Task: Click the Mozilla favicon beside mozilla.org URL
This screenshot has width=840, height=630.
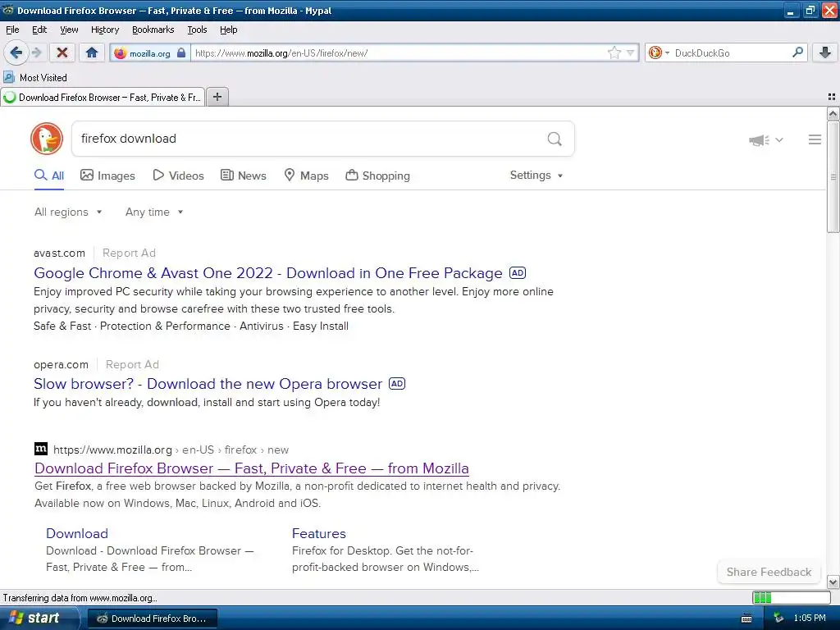Action: coord(41,449)
